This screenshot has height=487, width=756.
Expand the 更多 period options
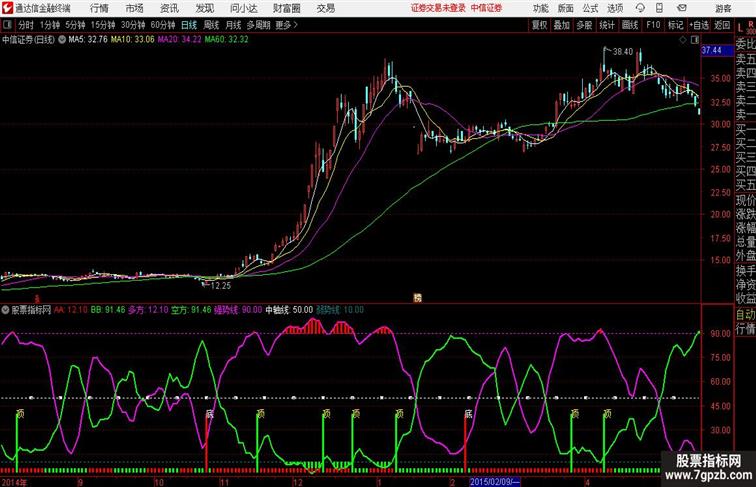[x=287, y=25]
